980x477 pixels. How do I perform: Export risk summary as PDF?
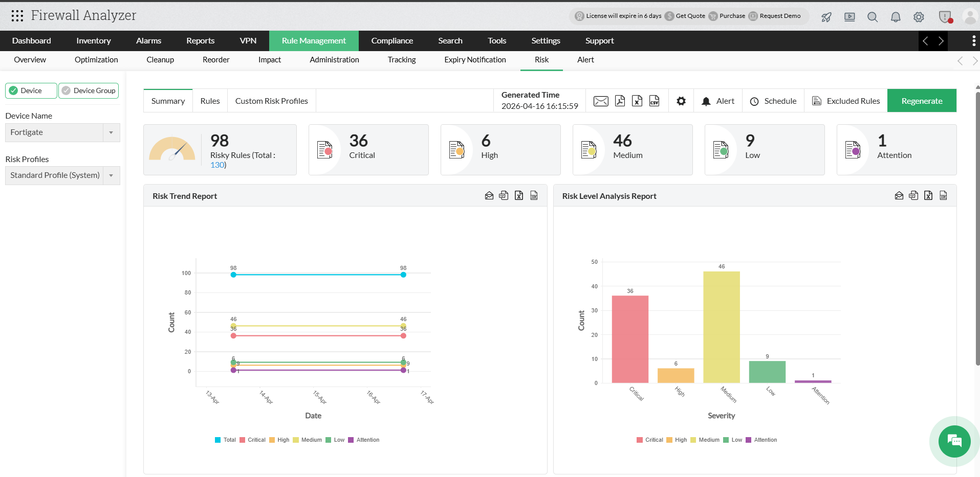(620, 101)
